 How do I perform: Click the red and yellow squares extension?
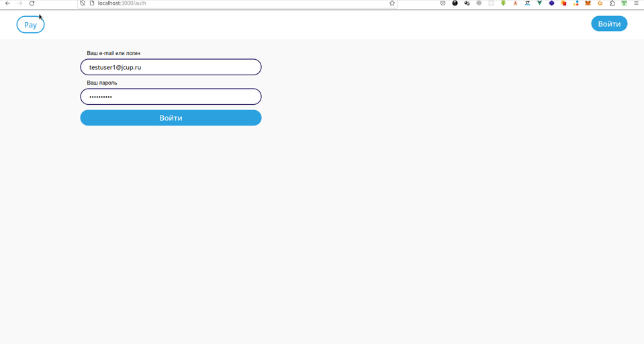pos(563,3)
